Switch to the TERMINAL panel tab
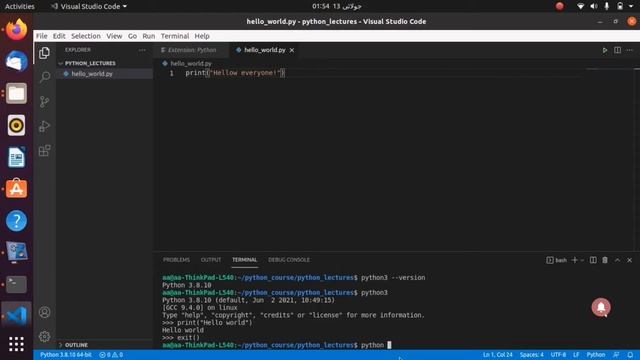 click(x=244, y=260)
